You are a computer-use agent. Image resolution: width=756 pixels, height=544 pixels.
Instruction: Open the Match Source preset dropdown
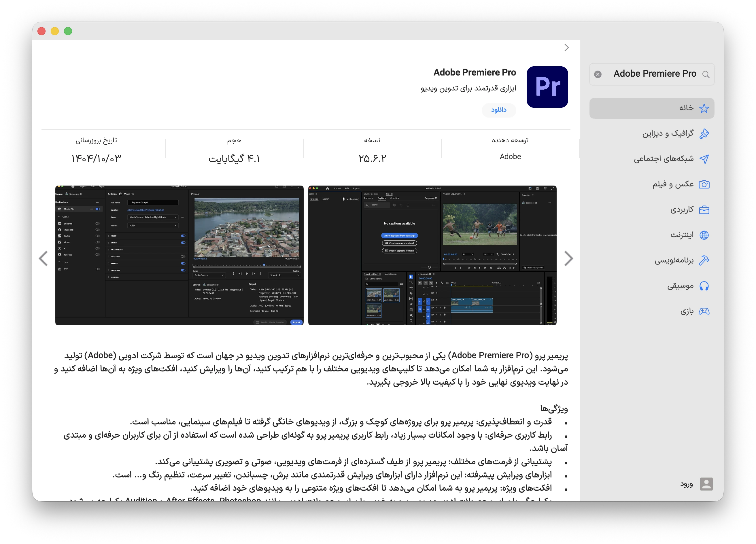(153, 217)
